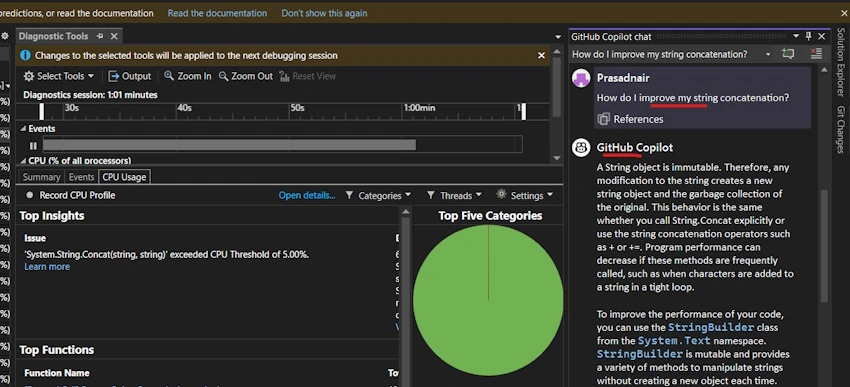850x387 pixels.
Task: Switch to the Summary tab
Action: pos(41,177)
